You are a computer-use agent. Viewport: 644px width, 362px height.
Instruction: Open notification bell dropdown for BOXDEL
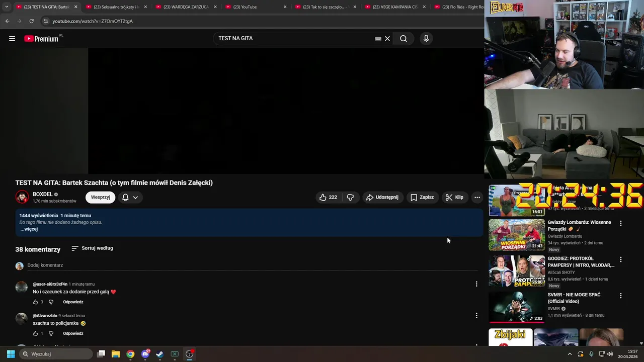click(x=130, y=197)
